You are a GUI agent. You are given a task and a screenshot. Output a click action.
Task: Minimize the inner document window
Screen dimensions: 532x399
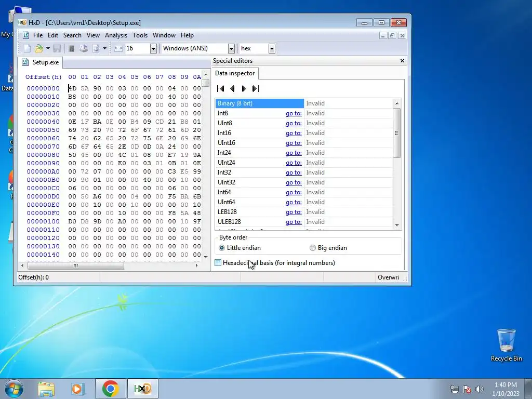[383, 36]
